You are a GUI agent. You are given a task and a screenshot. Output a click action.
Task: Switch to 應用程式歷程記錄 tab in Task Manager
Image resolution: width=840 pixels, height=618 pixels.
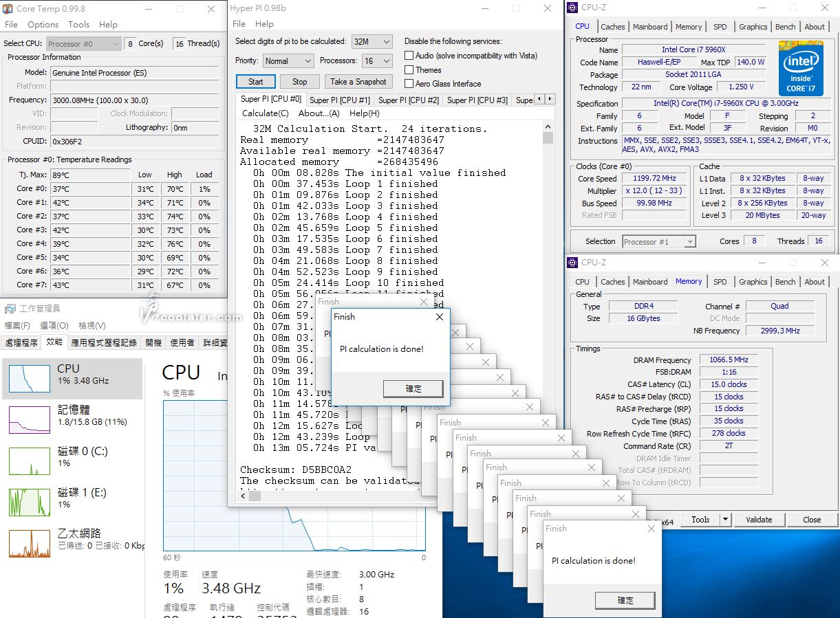pos(104,342)
